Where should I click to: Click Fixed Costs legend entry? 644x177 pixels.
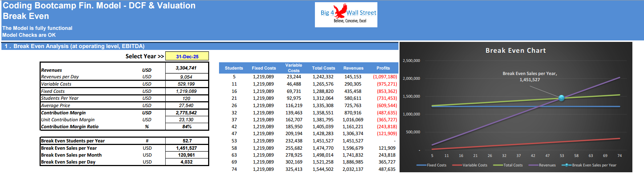(x=432, y=165)
